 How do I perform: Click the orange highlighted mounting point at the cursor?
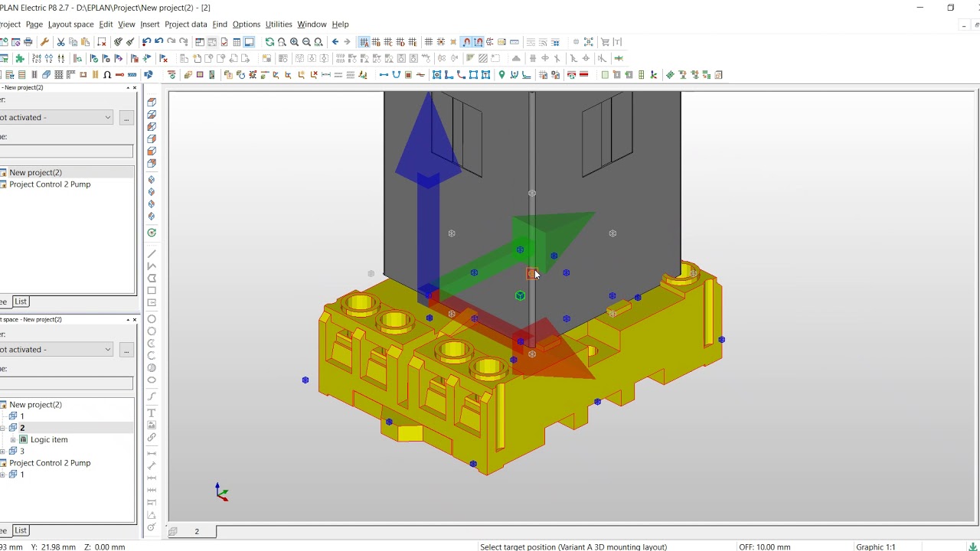(532, 274)
